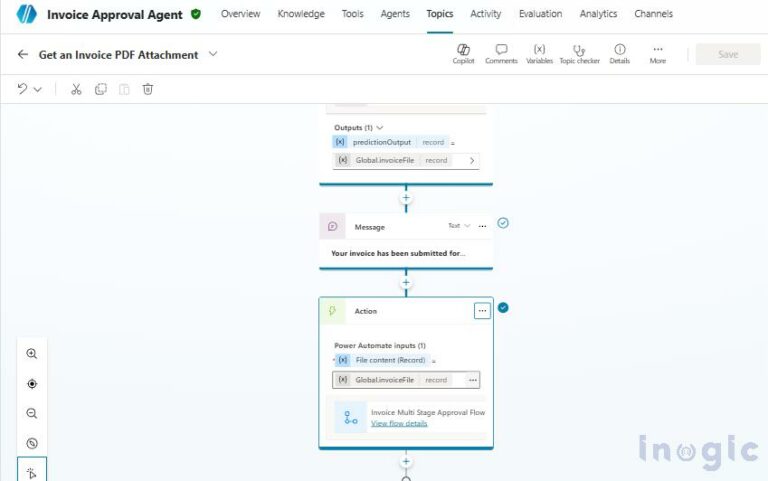Delete the selected node
Viewport: 768px width, 481px height.
click(x=148, y=89)
